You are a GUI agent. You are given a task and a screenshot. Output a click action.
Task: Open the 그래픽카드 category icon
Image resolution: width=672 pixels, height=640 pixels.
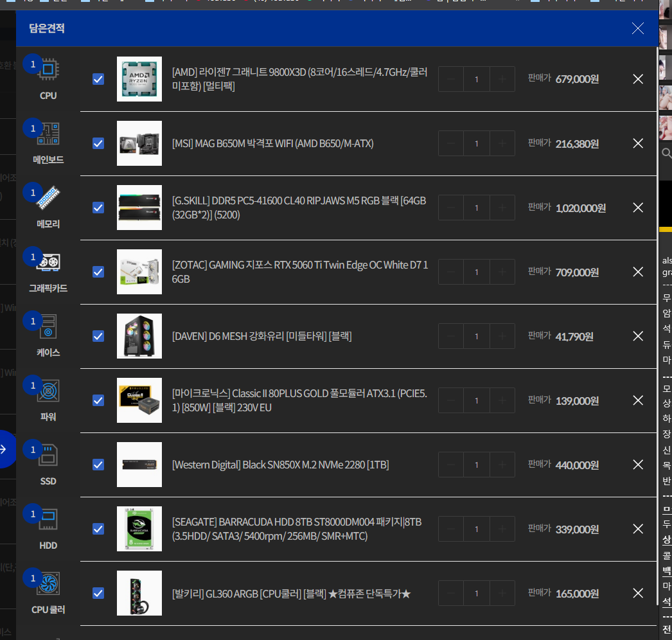point(48,262)
